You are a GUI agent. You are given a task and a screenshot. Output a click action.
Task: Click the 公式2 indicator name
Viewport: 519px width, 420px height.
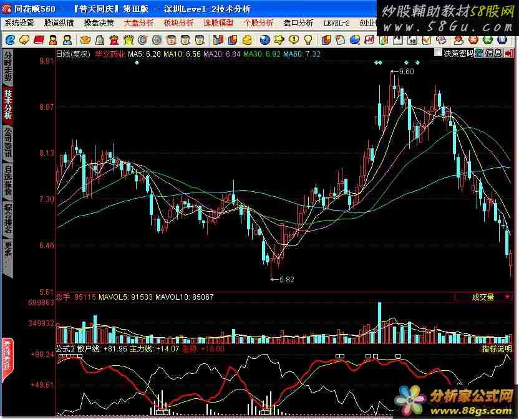tap(65, 349)
